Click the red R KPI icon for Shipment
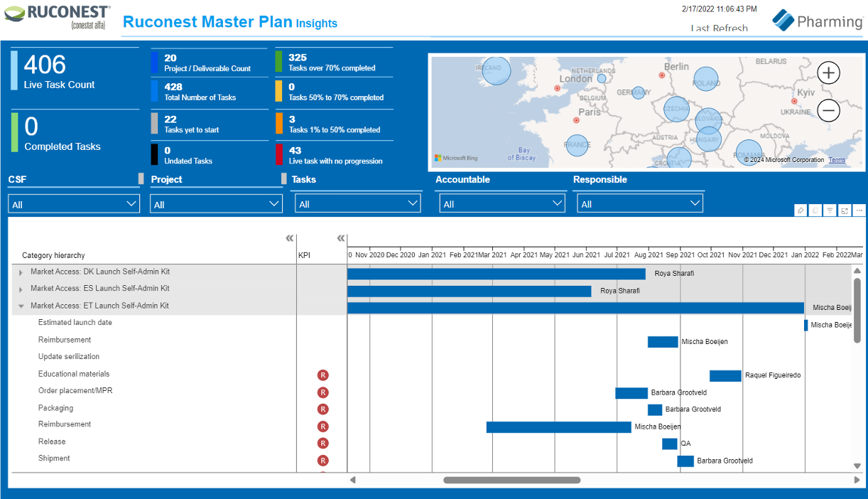Screen dimensions: 868x499 click(x=323, y=461)
